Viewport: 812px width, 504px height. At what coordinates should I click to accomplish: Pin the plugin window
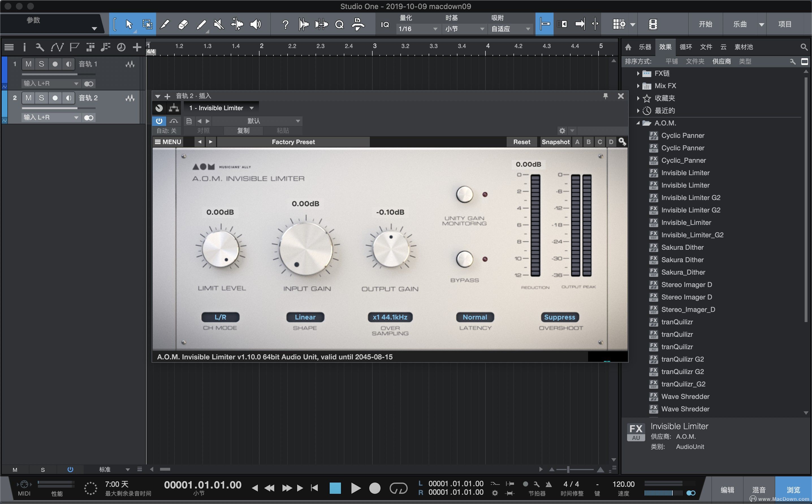pos(606,96)
